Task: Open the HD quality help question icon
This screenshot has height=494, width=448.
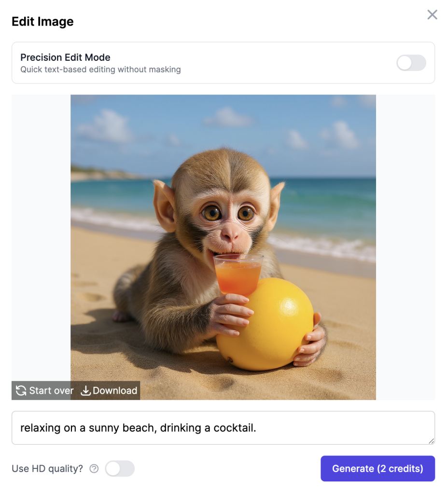Action: [94, 468]
